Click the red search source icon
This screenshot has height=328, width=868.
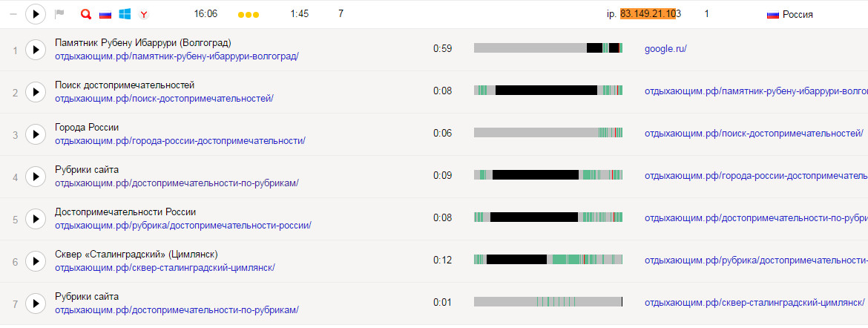click(x=85, y=14)
